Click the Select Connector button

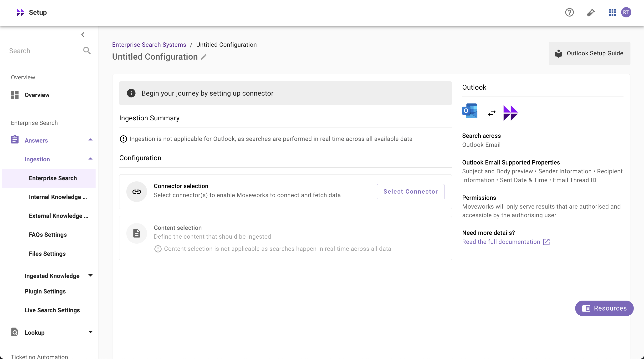[x=410, y=191]
